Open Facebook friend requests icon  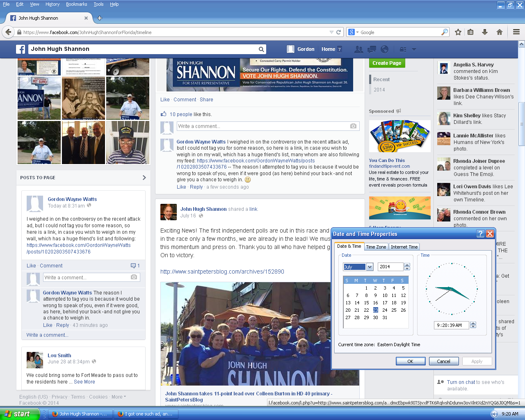pyautogui.click(x=358, y=49)
